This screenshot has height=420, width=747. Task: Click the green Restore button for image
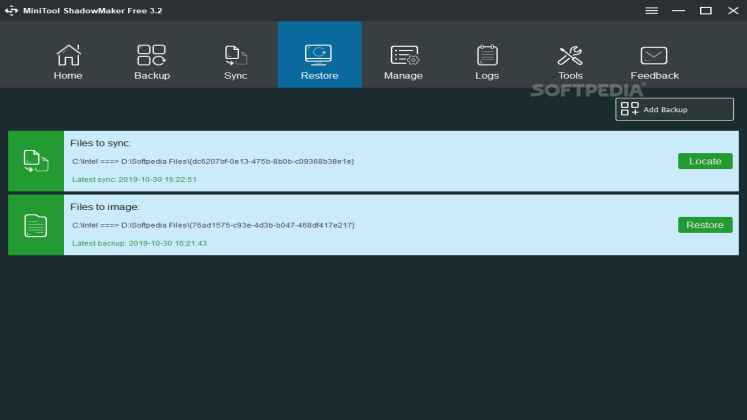704,225
